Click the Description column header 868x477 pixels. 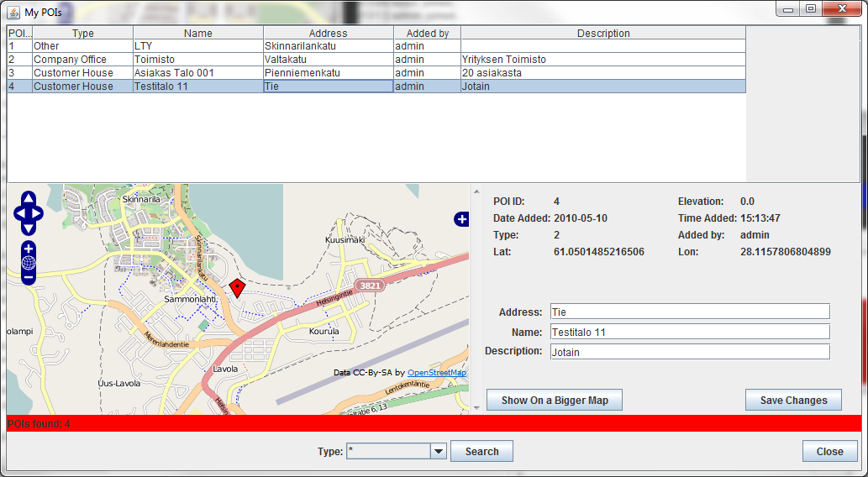603,34
